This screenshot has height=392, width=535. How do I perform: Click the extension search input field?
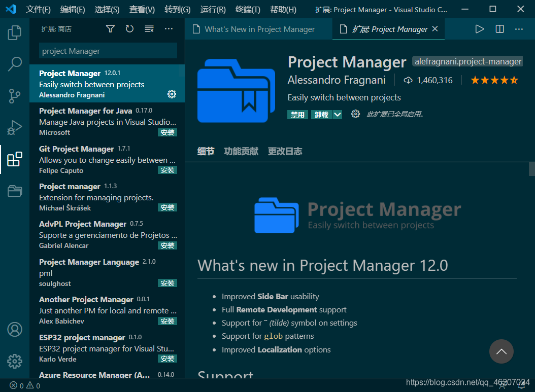tap(108, 51)
